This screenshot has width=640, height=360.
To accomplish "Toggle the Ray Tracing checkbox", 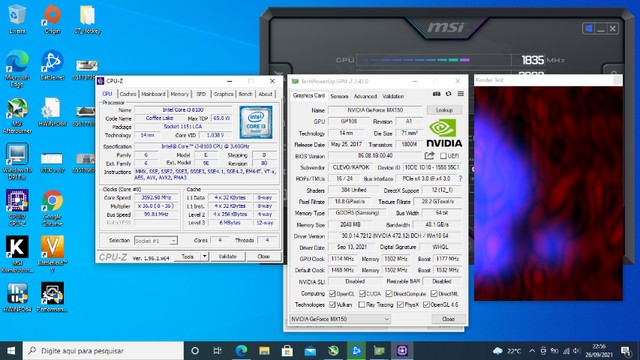I will [362, 304].
